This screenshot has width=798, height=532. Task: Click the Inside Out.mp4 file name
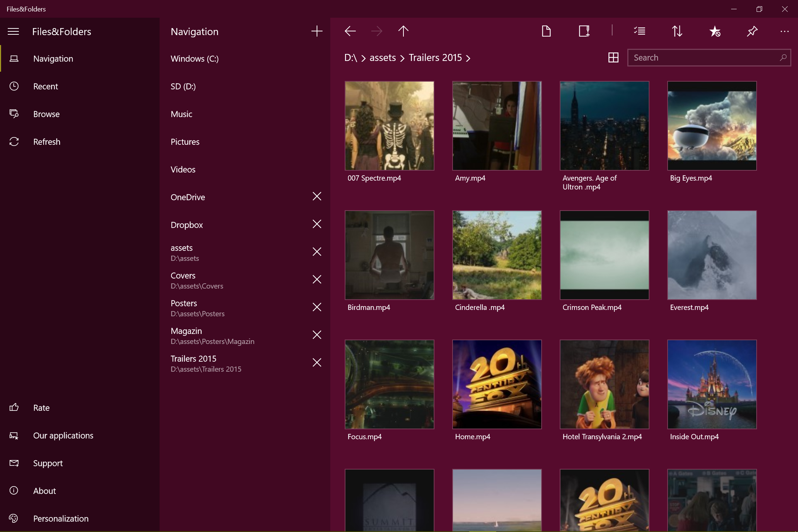[694, 437]
